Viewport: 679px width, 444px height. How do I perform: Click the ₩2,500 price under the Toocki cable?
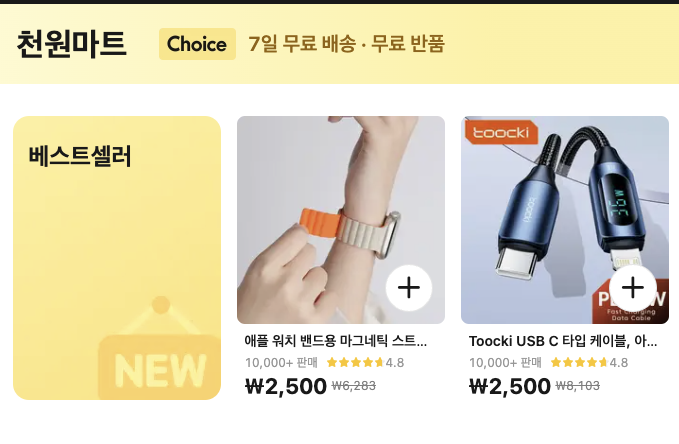tap(510, 386)
